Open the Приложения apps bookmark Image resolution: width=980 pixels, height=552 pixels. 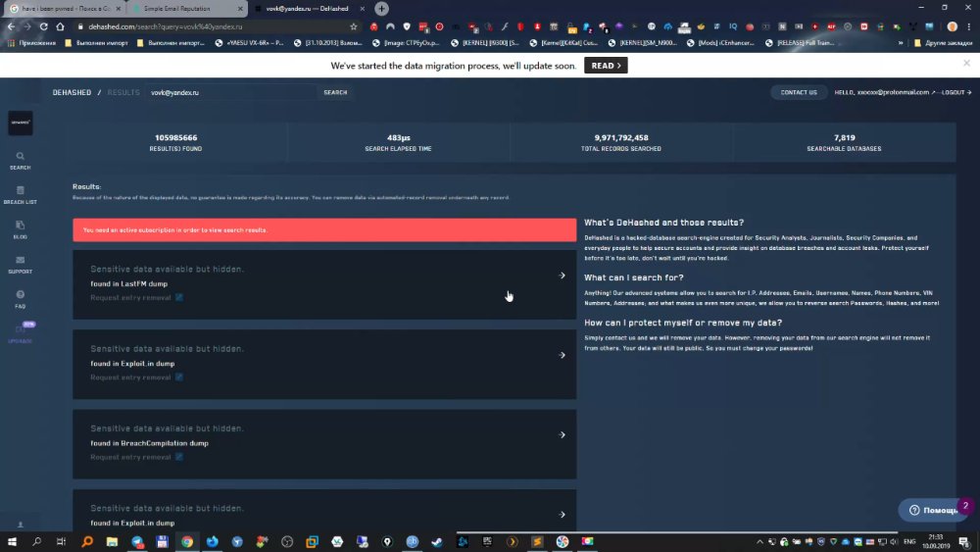pyautogui.click(x=32, y=43)
